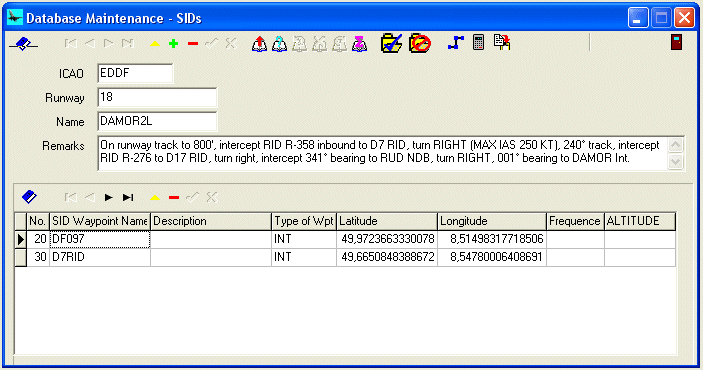
Task: Click the Name field containing DAMOR2L
Action: pyautogui.click(x=157, y=121)
